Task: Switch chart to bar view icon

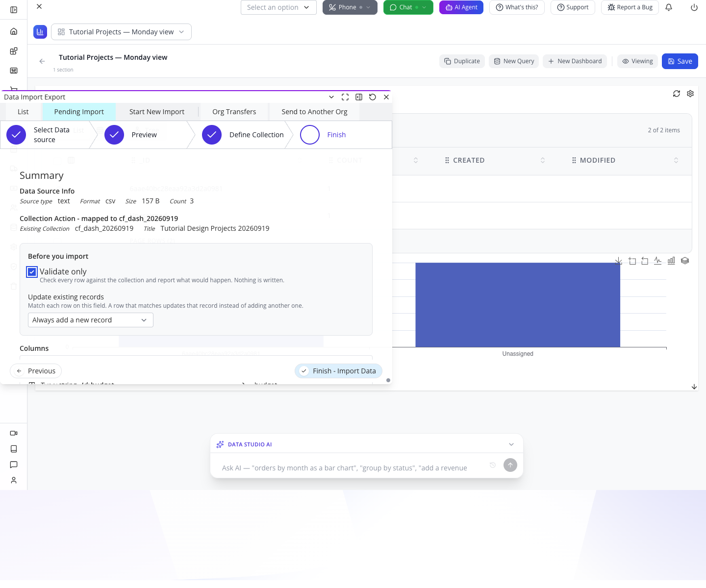Action: click(671, 261)
